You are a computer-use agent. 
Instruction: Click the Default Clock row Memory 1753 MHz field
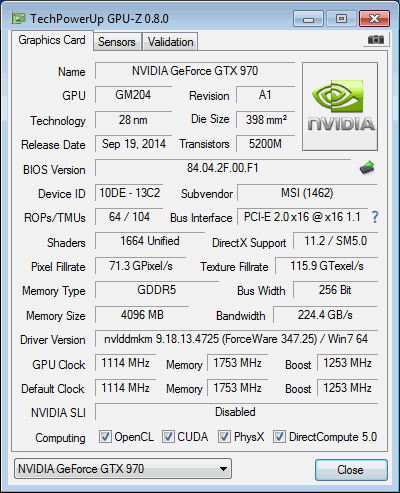pyautogui.click(x=237, y=388)
